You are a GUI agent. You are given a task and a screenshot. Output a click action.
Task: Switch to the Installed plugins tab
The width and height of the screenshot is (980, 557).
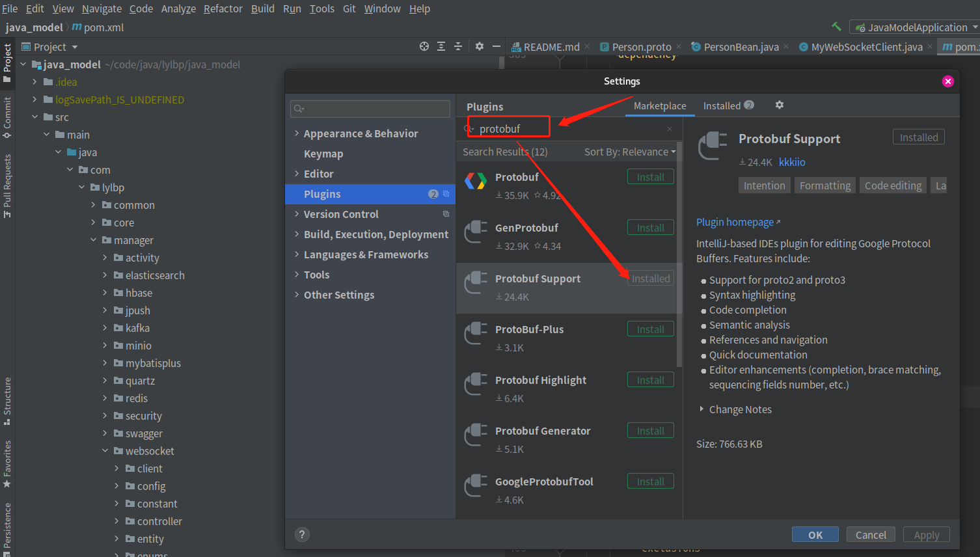(x=728, y=105)
